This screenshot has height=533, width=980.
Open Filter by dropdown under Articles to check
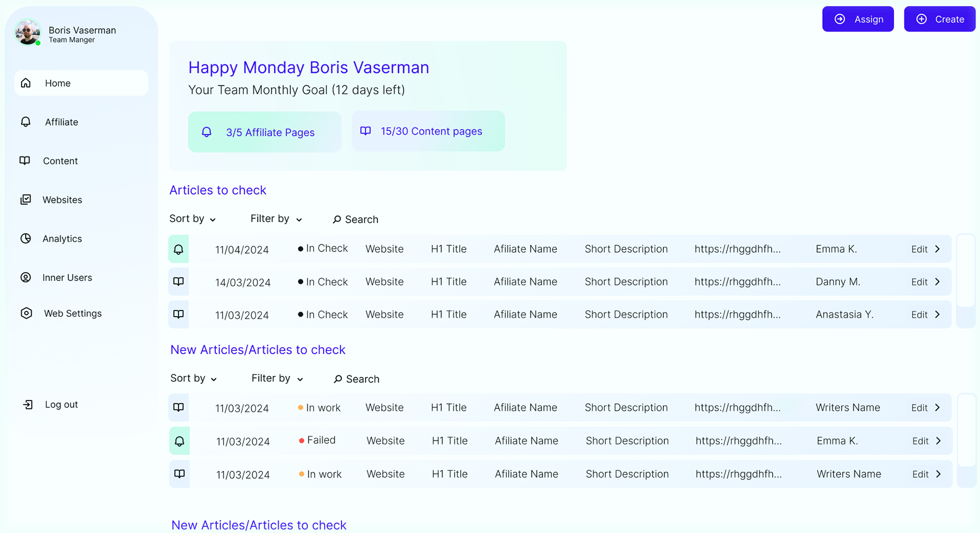276,219
